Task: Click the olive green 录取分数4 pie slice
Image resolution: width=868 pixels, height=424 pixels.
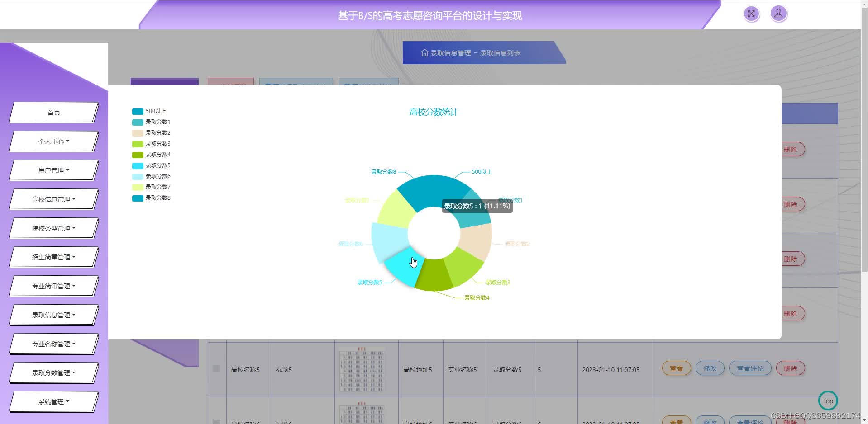Action: pos(434,275)
